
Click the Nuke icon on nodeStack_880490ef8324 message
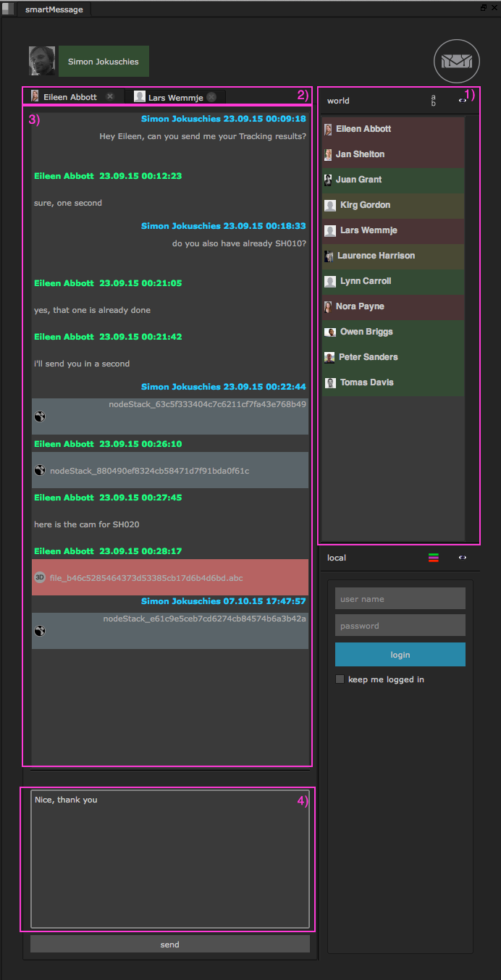(40, 471)
